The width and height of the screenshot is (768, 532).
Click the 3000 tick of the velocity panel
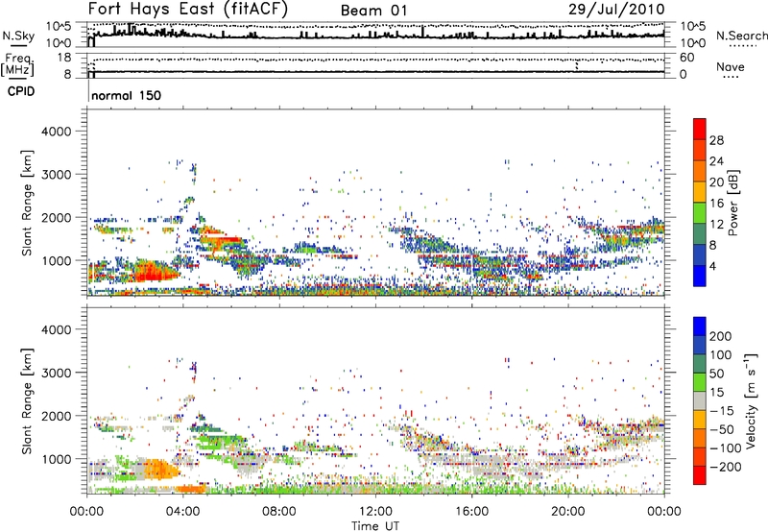(57, 373)
